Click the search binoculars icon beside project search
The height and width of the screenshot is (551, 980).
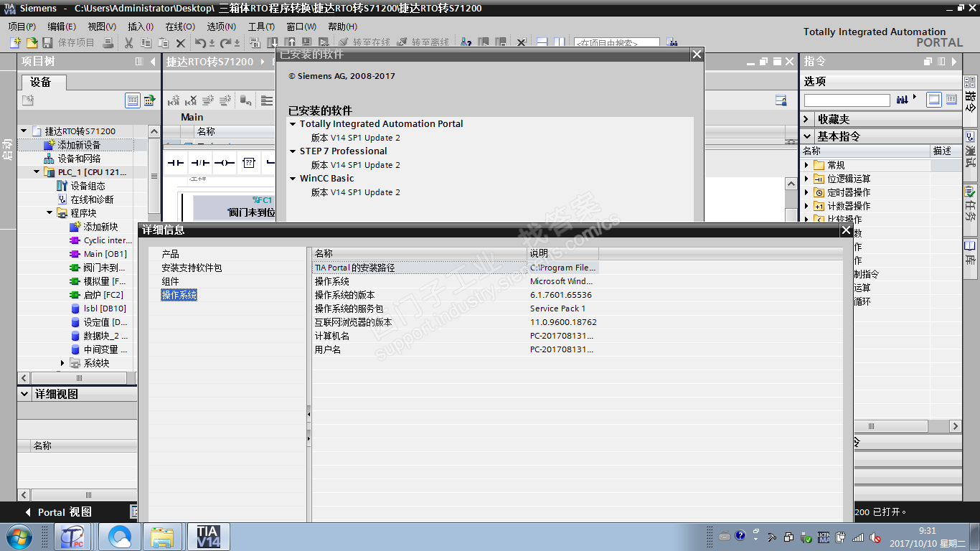672,43
